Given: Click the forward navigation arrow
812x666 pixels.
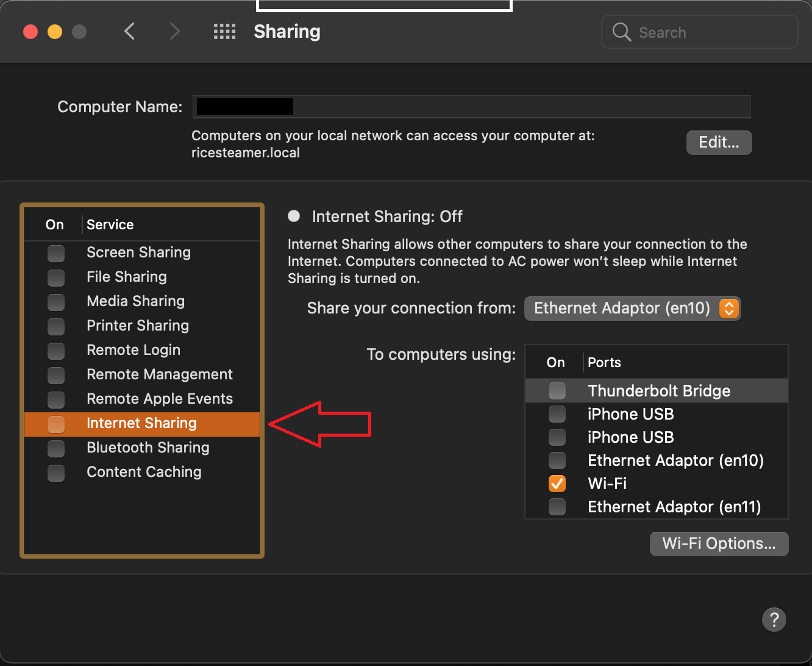Looking at the screenshot, I should pos(175,32).
